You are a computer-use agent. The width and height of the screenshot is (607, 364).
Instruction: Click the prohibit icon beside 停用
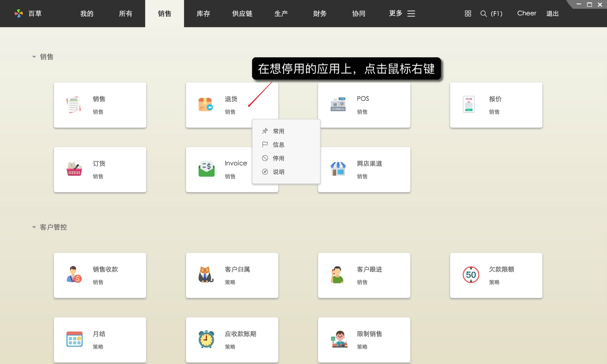[x=265, y=158]
